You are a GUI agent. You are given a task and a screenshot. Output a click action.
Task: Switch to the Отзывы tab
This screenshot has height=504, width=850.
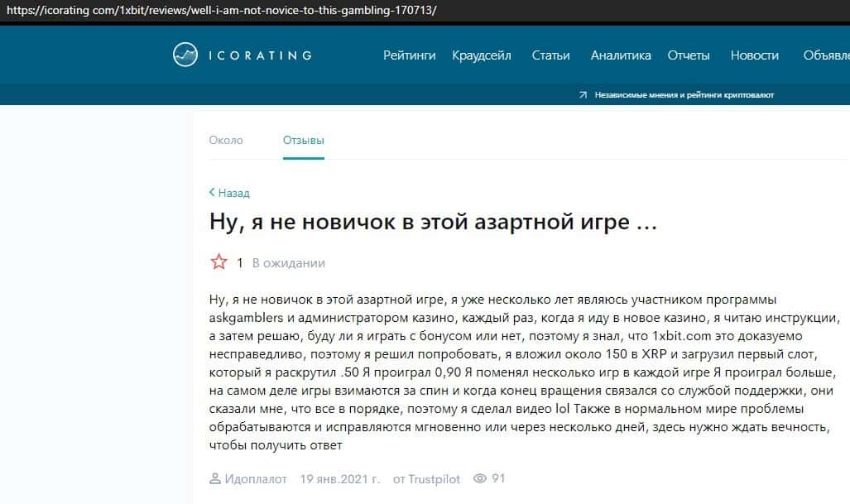pyautogui.click(x=304, y=141)
